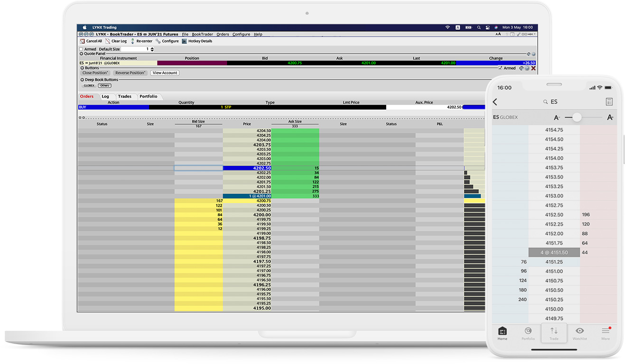Screen dimensions: 630x364
Task: Tap the 4152.50 price on the phone
Action: point(554,215)
